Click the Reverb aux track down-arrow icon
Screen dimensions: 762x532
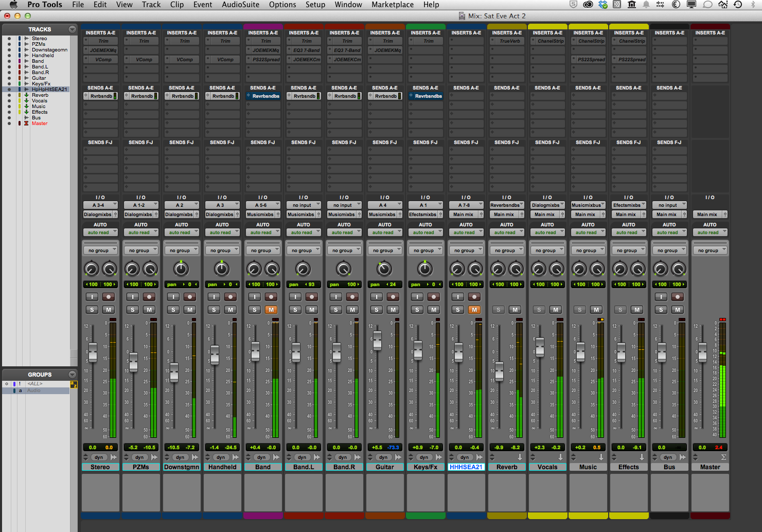coord(520,457)
